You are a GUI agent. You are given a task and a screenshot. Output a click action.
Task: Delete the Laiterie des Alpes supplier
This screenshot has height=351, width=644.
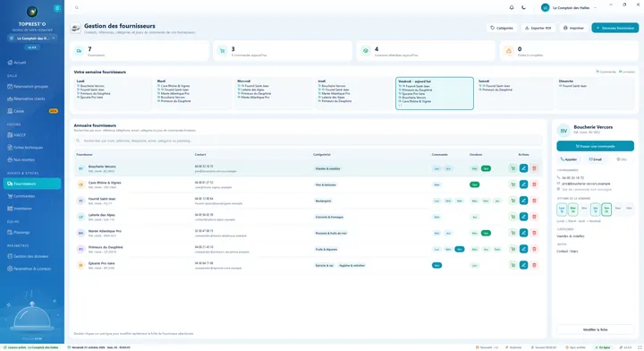click(534, 217)
